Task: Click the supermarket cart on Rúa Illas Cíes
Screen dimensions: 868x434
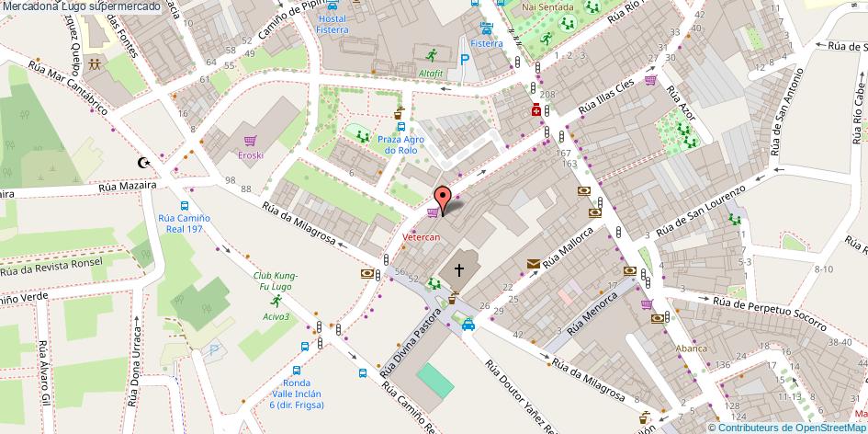Action: (650, 80)
